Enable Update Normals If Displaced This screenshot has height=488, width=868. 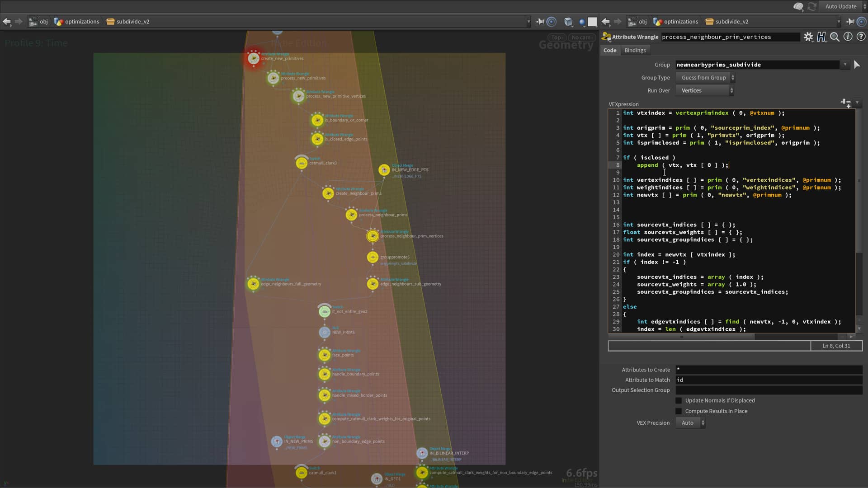click(x=679, y=400)
